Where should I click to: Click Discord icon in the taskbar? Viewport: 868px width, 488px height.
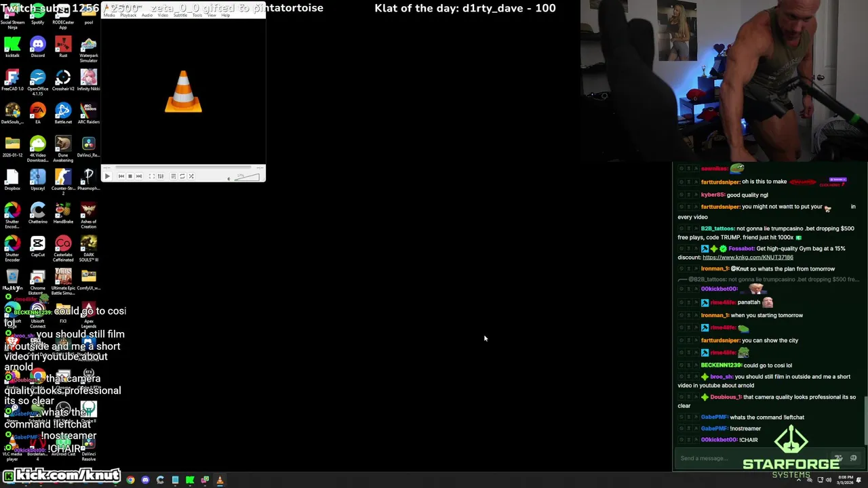(145, 480)
